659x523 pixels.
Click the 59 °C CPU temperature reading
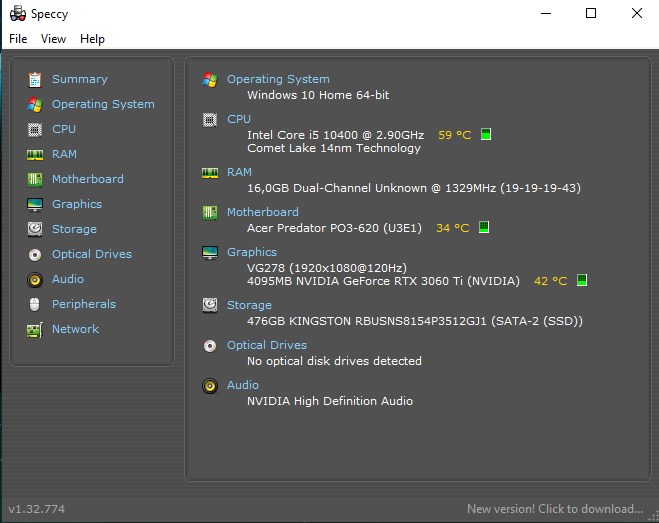click(454, 134)
